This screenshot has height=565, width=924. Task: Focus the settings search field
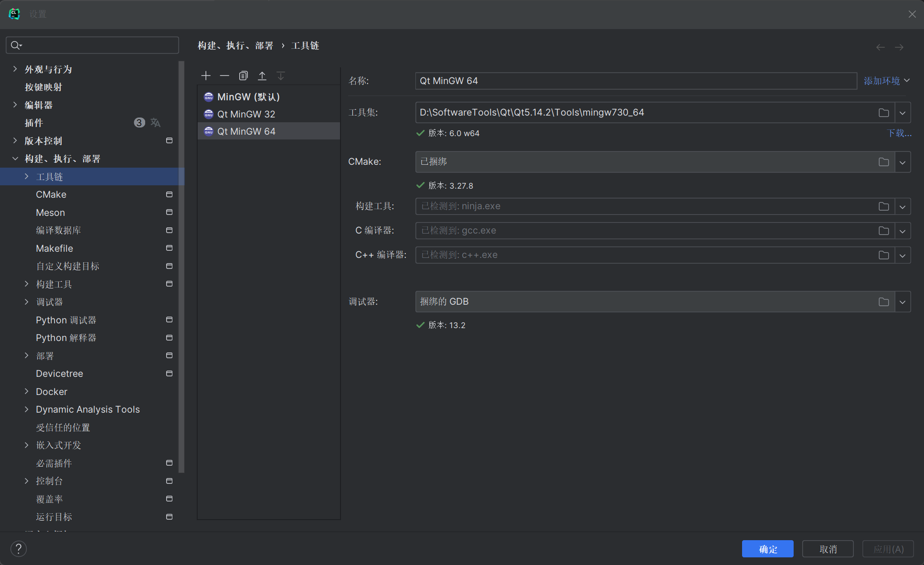pyautogui.click(x=92, y=45)
